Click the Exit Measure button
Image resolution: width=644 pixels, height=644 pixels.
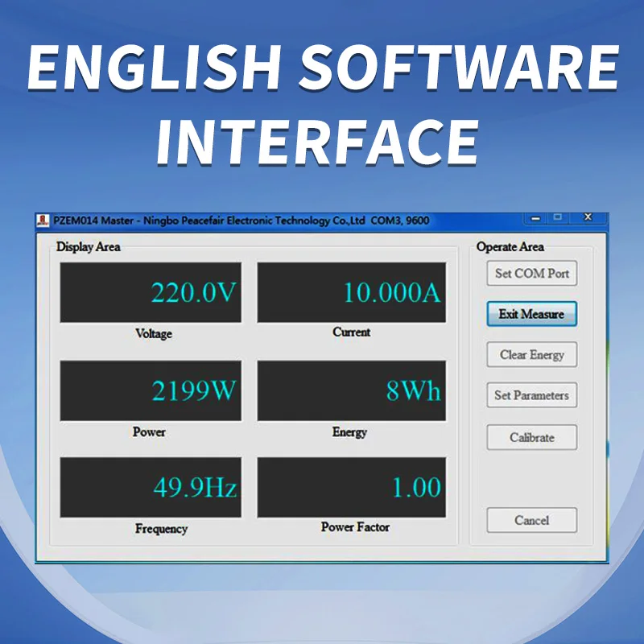coord(531,314)
